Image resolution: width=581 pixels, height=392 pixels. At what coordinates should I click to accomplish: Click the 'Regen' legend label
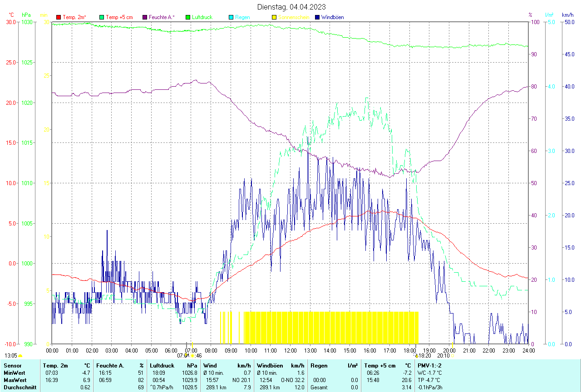tap(242, 17)
